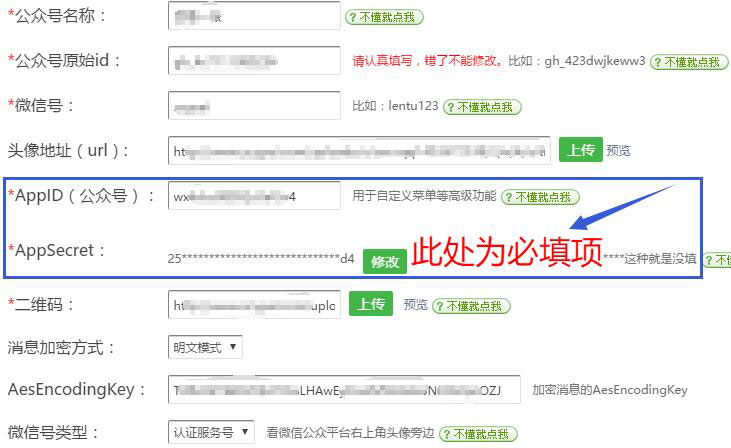Click the 公众号原始id label
This screenshot has height=448, width=731.
[x=64, y=61]
